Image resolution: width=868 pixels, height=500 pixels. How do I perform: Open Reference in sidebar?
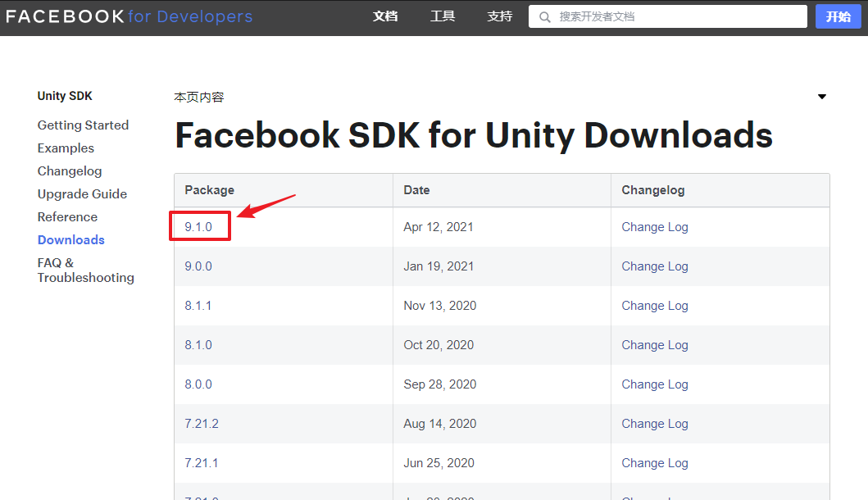[67, 217]
